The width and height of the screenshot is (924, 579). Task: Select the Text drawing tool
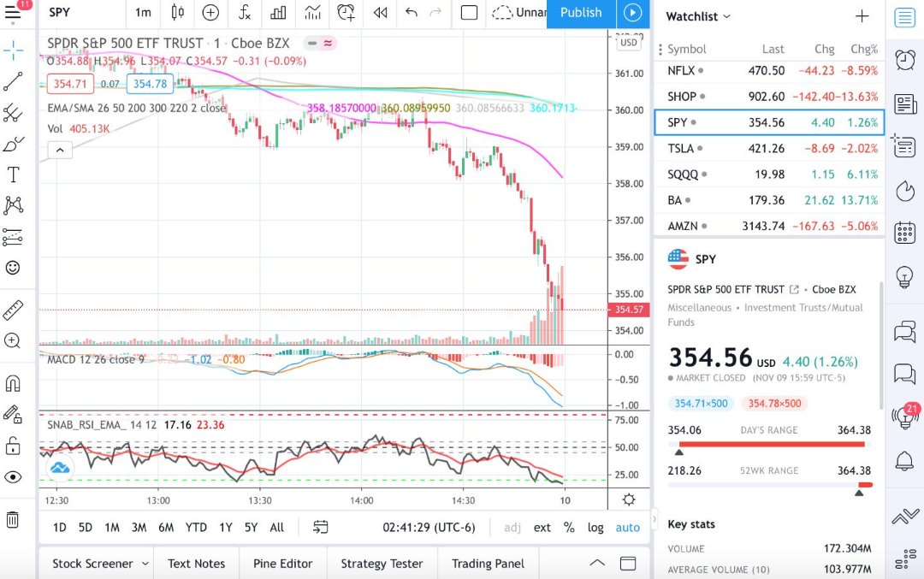(x=13, y=174)
